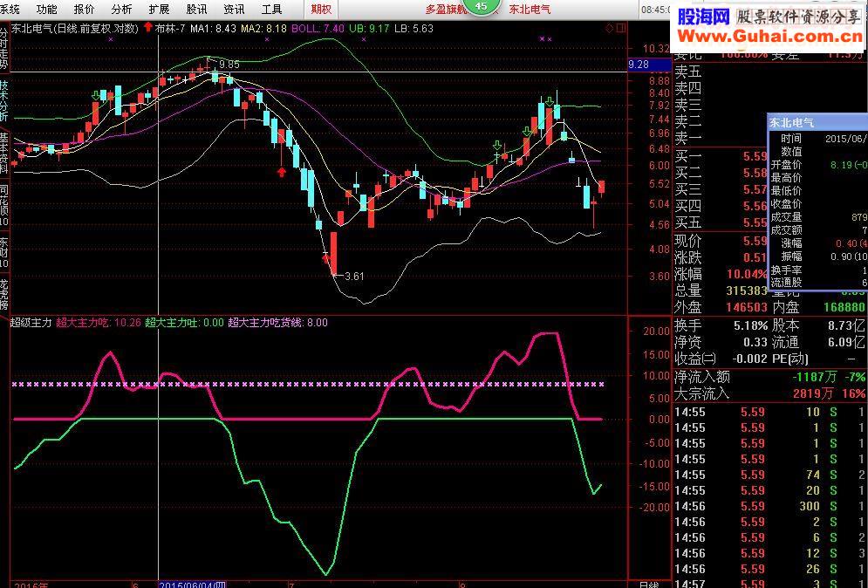Click the 涨幅 value 10.04%
The width and height of the screenshot is (868, 588).
click(746, 274)
